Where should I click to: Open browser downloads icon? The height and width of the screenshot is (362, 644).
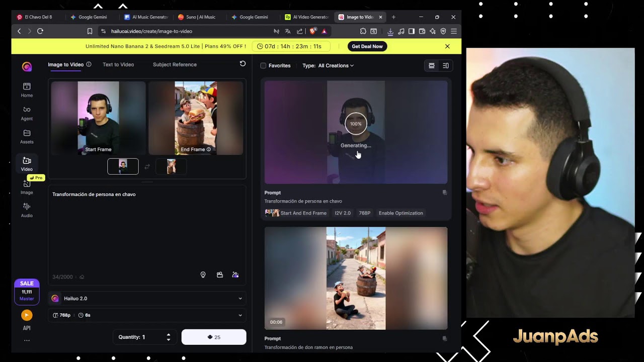[390, 31]
